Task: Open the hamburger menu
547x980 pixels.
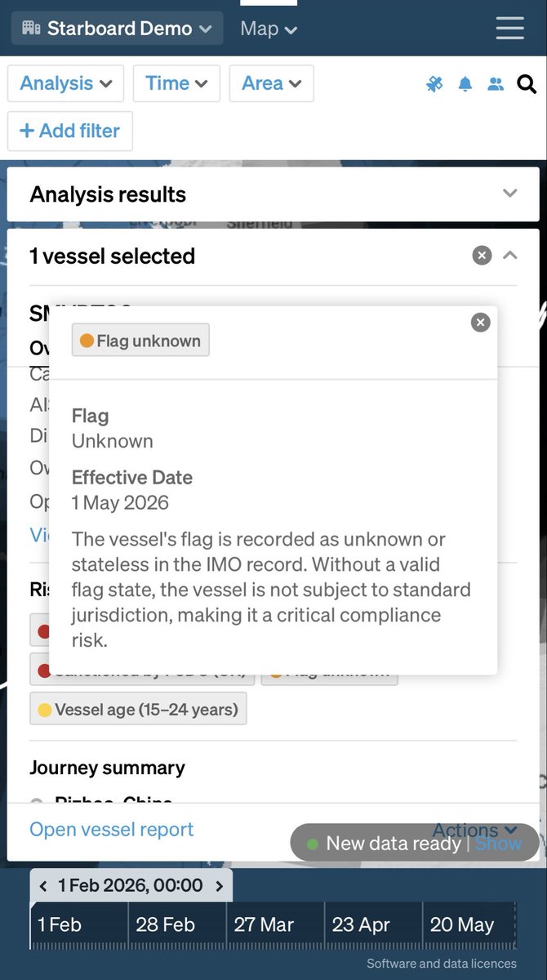Action: pyautogui.click(x=509, y=28)
